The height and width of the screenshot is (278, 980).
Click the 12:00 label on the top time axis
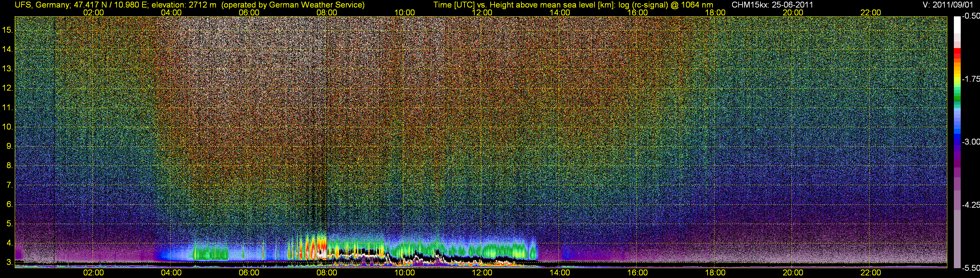482,12
